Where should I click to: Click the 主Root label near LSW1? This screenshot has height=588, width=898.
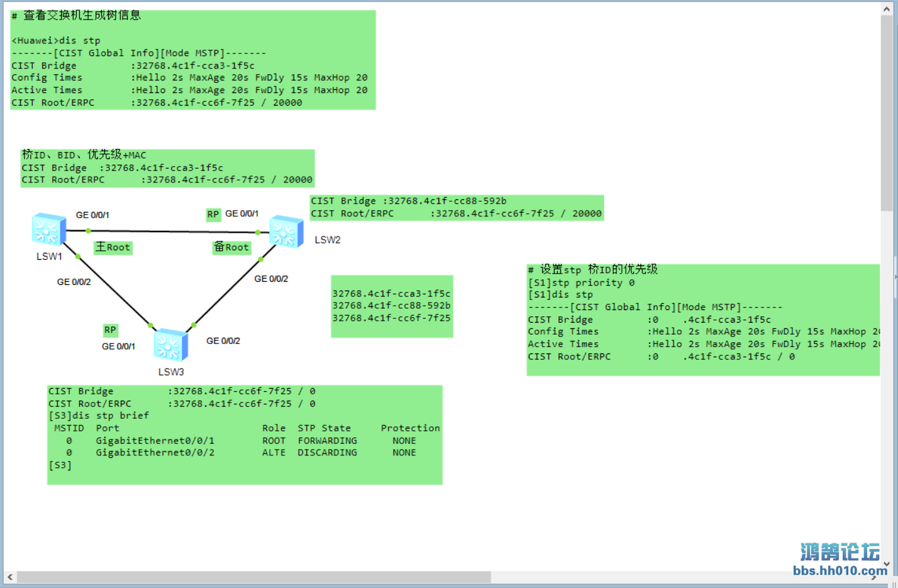coord(113,247)
